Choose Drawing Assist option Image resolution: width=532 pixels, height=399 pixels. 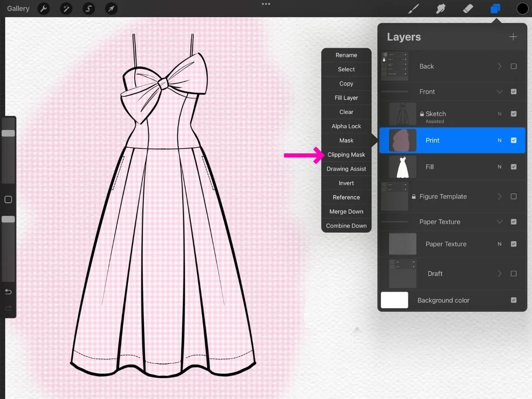(346, 169)
